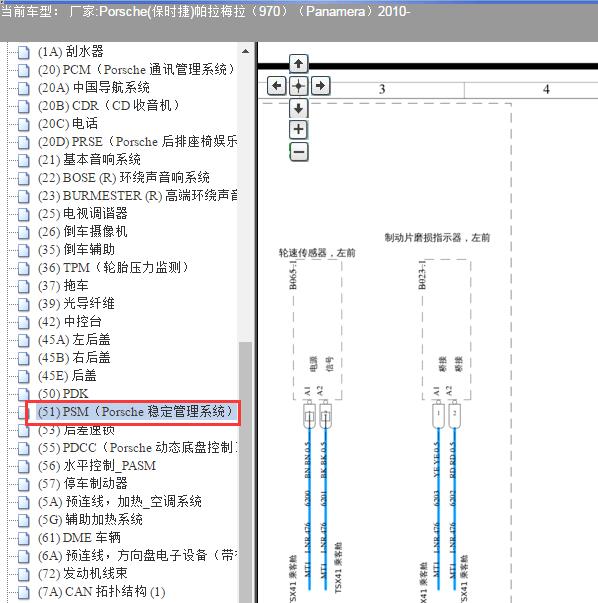Select (72) 发动机线束 entry

pyautogui.click(x=82, y=574)
